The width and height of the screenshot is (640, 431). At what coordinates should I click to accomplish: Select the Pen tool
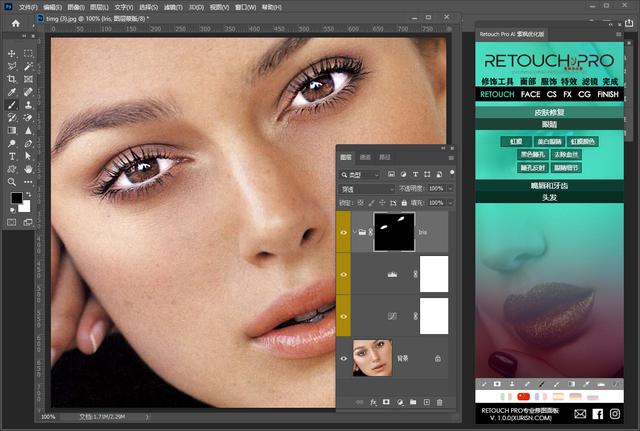pos(28,143)
